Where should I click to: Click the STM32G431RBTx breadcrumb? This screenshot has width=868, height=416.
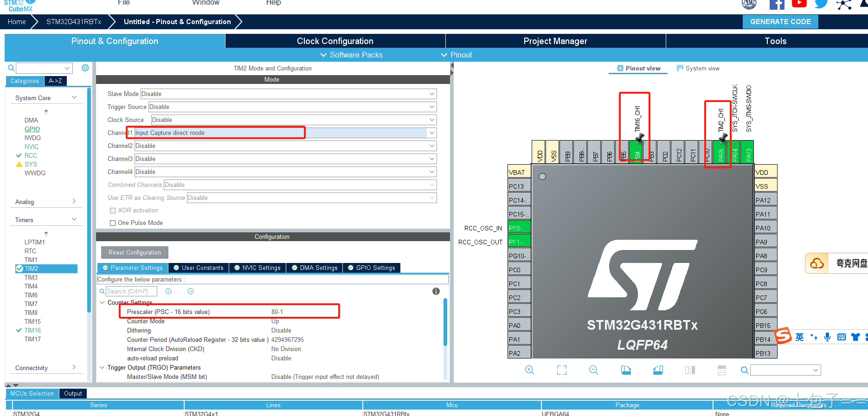click(74, 21)
